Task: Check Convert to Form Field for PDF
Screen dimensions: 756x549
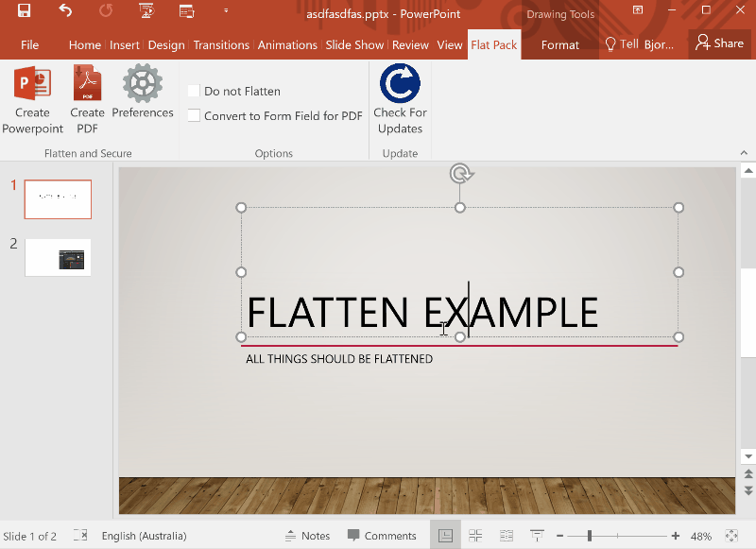Action: [194, 114]
